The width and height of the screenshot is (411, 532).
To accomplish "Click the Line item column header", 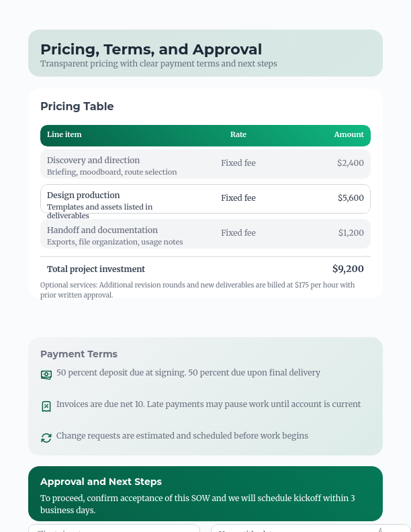I will pyautogui.click(x=64, y=134).
